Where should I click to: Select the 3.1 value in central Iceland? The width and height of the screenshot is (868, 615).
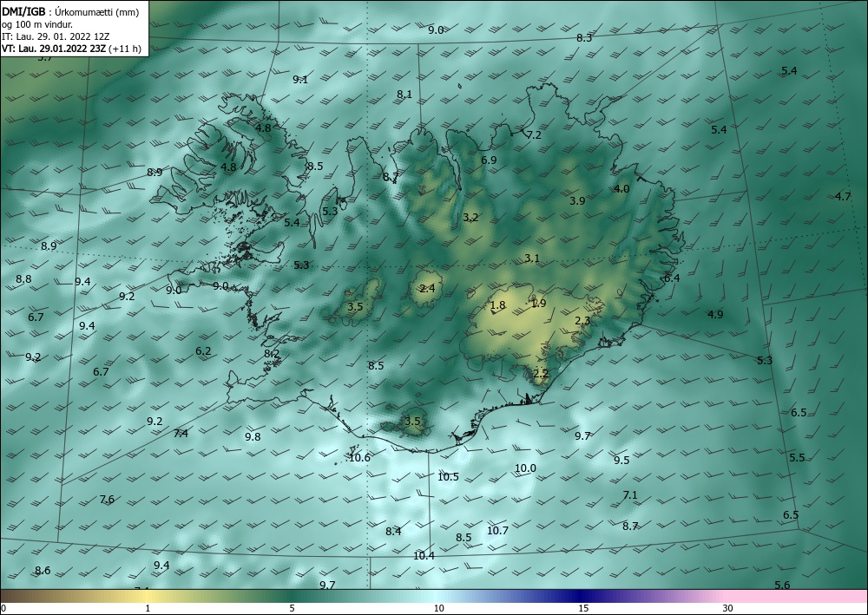[532, 258]
